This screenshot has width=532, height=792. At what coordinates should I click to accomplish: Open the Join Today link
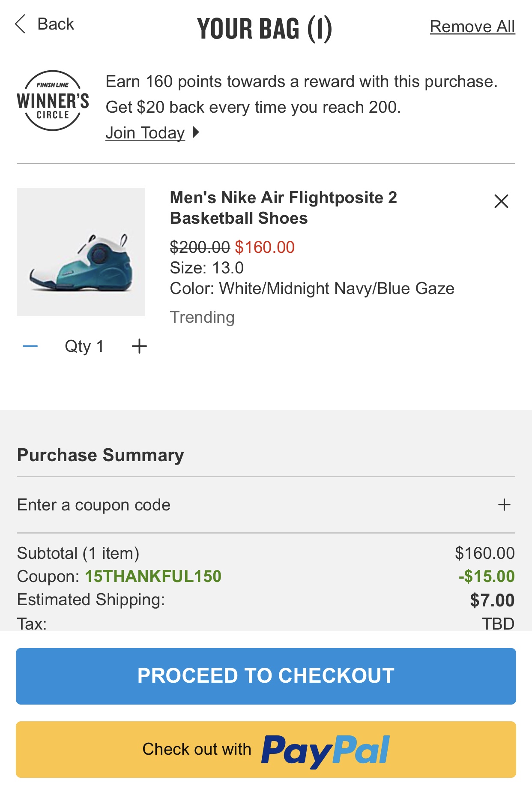click(x=145, y=133)
